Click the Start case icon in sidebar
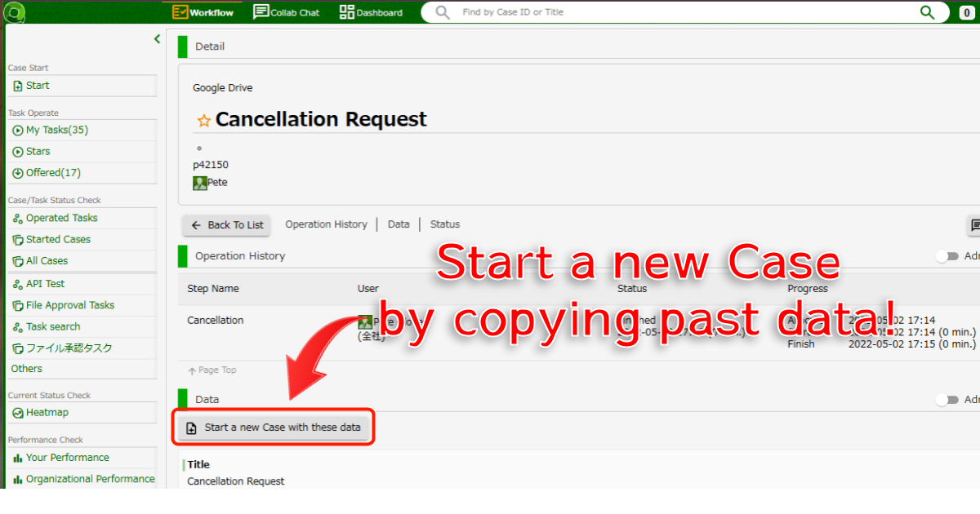Viewport: 980px width, 514px height. click(x=18, y=86)
